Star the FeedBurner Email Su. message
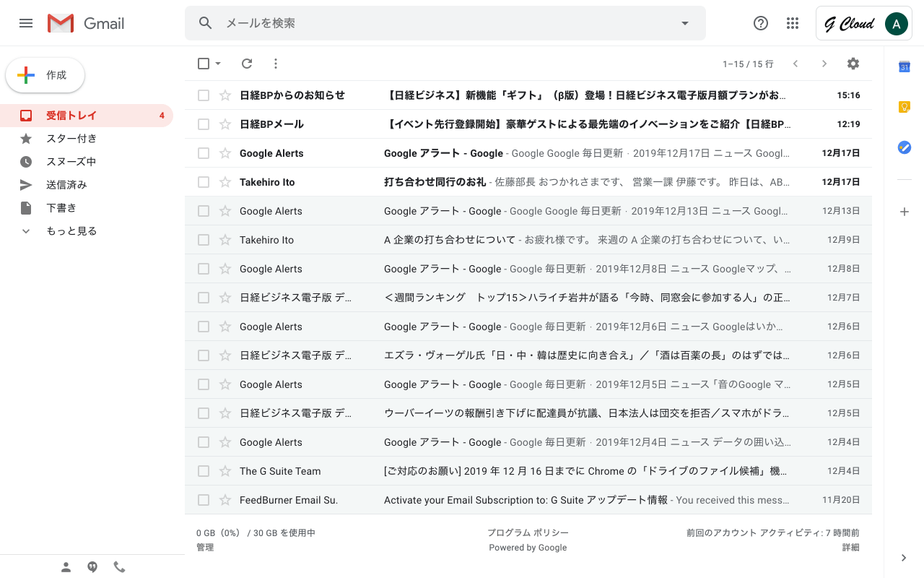The height and width of the screenshot is (578, 924). 225,500
